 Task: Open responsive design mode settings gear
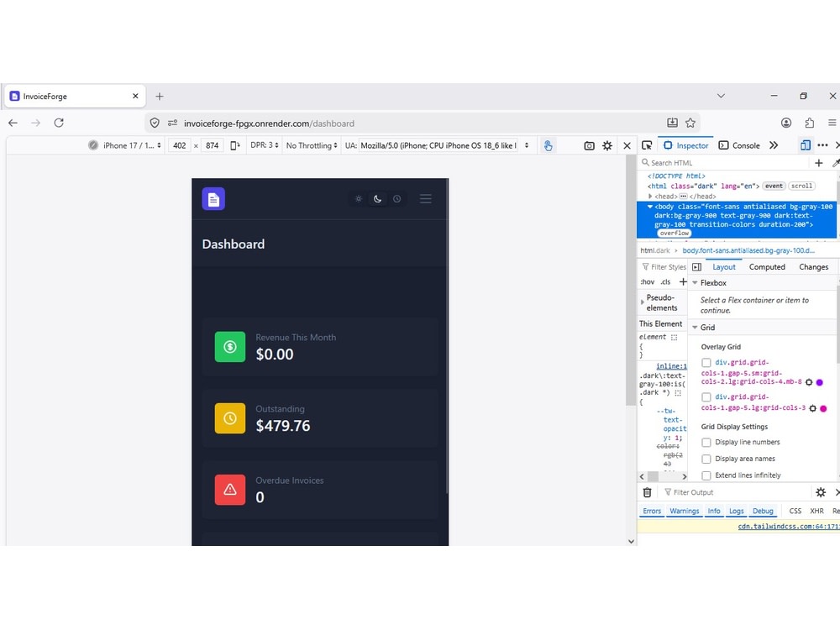607,145
